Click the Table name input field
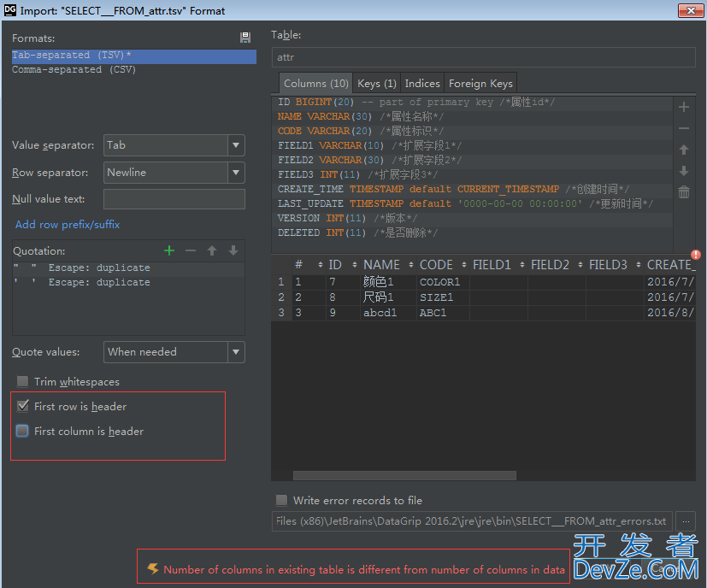The image size is (707, 588). pos(483,57)
